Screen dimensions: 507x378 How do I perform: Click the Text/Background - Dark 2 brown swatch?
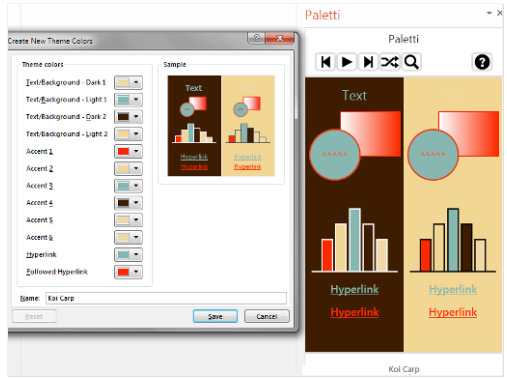pyautogui.click(x=123, y=117)
